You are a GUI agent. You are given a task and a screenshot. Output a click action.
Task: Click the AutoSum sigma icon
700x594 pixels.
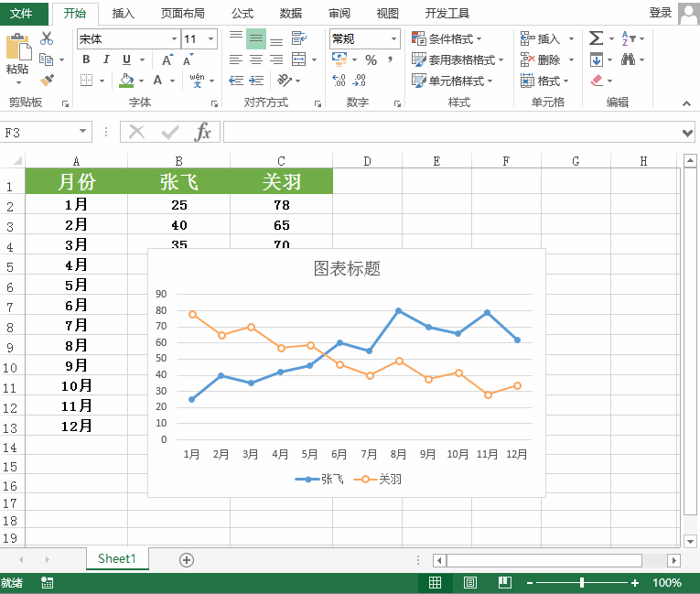pyautogui.click(x=596, y=38)
